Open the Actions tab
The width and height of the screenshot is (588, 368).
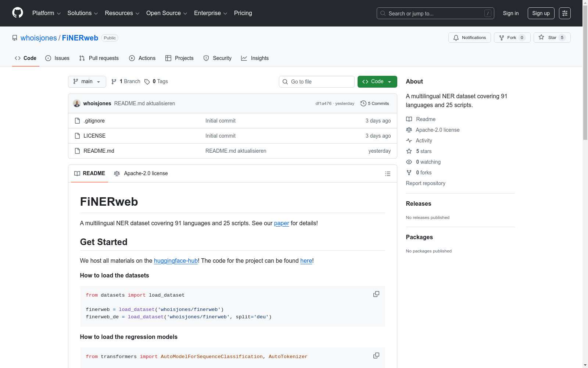(x=142, y=58)
